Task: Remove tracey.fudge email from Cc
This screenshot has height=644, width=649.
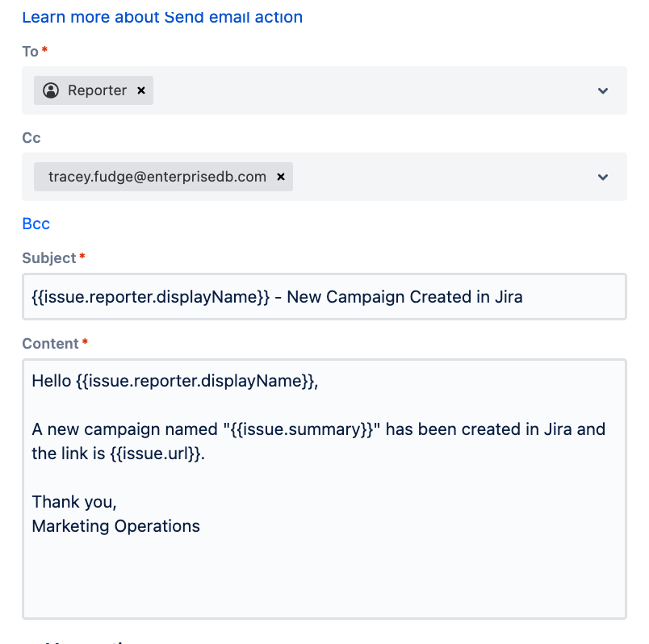Action: pyautogui.click(x=281, y=177)
